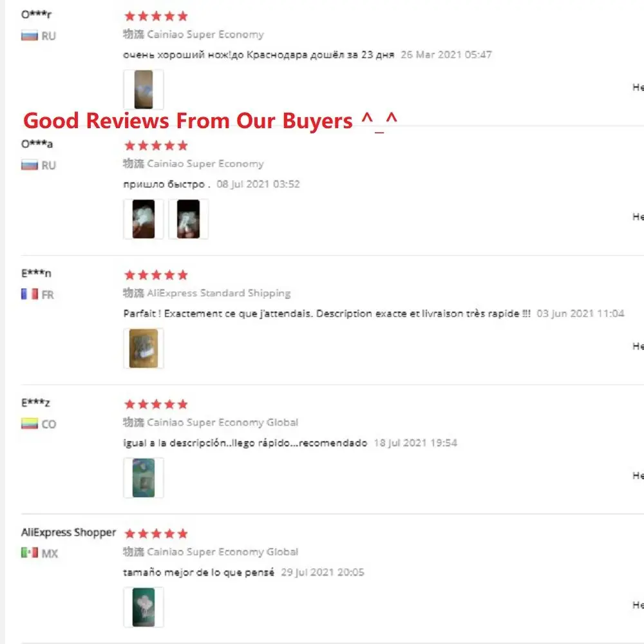644x644 pixels.
Task: Click the five-star rating on O***r's review
Action: [156, 16]
